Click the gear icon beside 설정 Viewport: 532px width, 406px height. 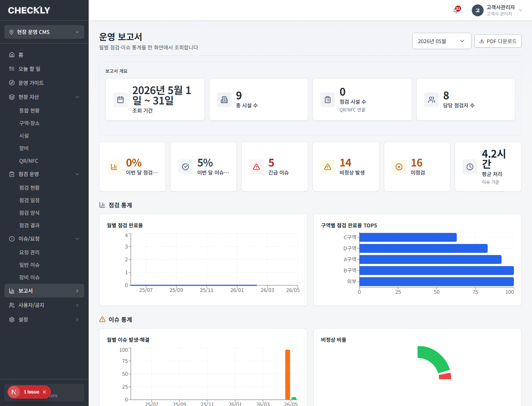tap(12, 320)
